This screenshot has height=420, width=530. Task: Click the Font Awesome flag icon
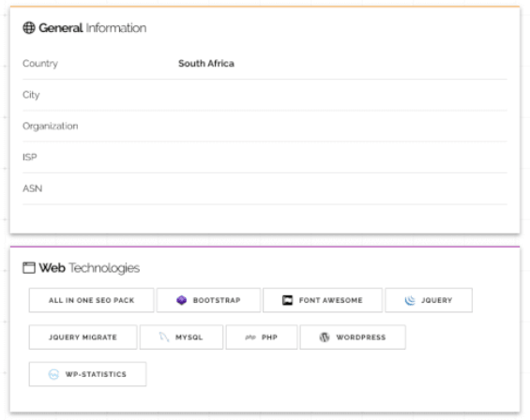287,300
